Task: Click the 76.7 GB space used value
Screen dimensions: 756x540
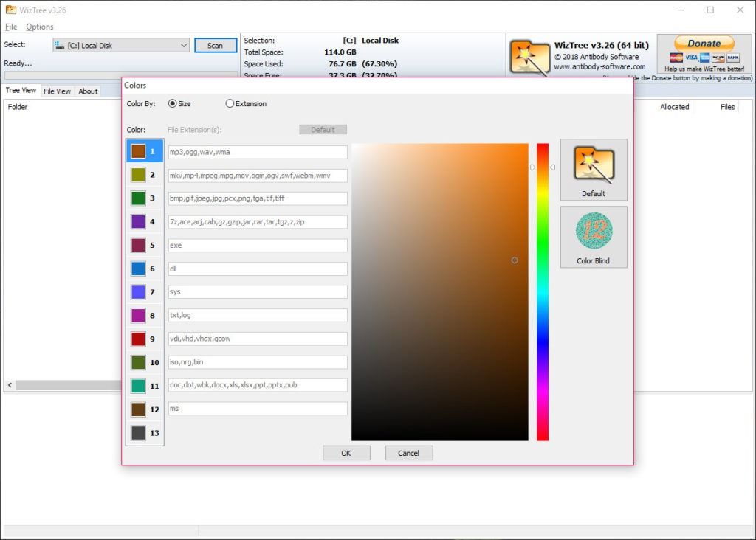Action: [x=343, y=64]
